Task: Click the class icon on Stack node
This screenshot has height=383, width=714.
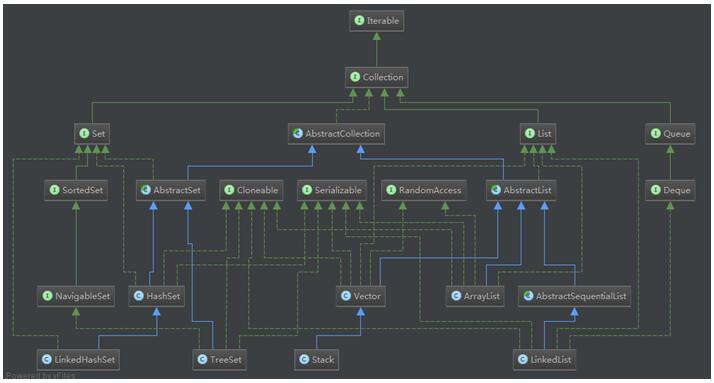Action: (x=304, y=359)
